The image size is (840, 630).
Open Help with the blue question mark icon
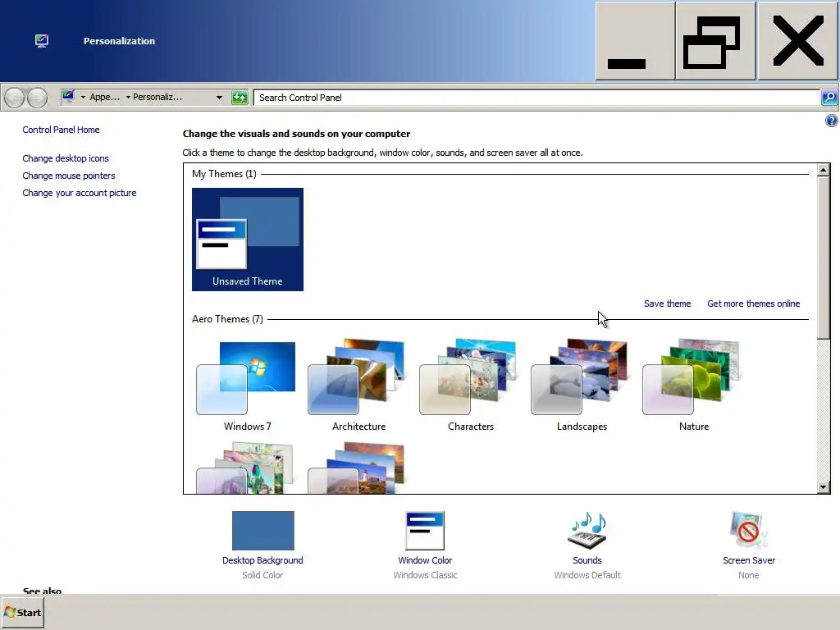(x=831, y=121)
